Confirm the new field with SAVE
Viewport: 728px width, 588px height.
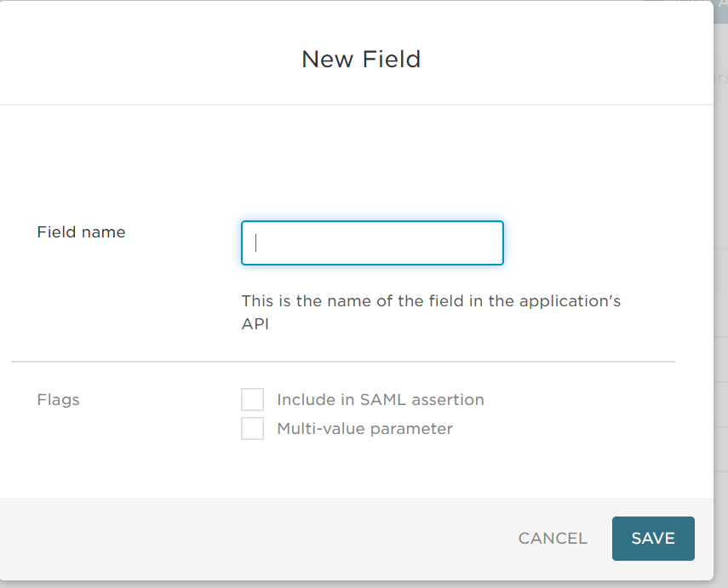point(653,539)
